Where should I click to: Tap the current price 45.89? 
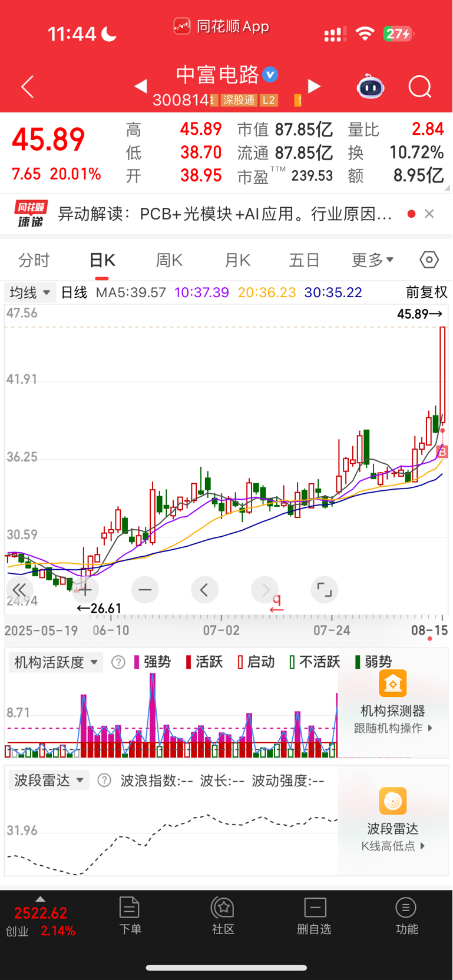tap(48, 139)
